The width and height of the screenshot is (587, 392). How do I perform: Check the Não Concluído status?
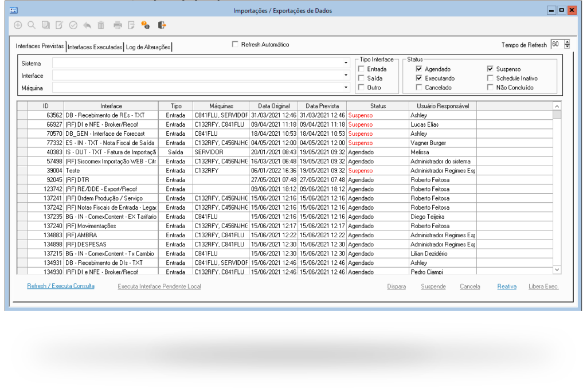tap(490, 87)
